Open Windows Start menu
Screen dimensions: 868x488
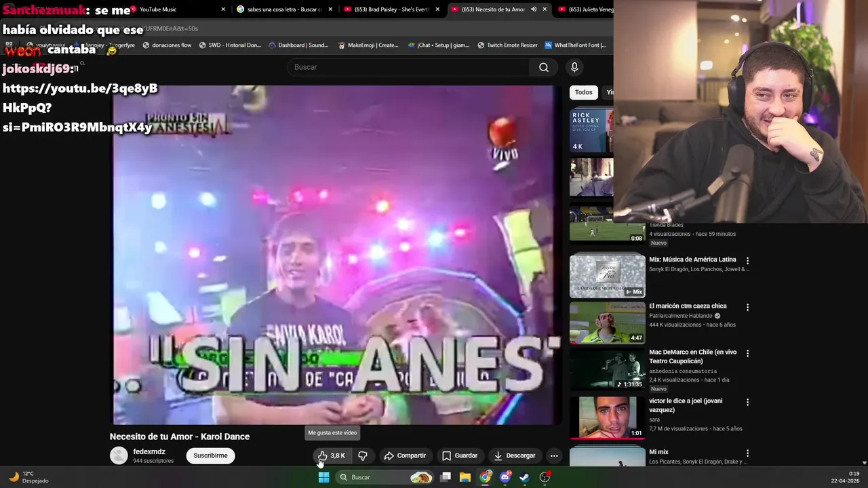(x=324, y=477)
